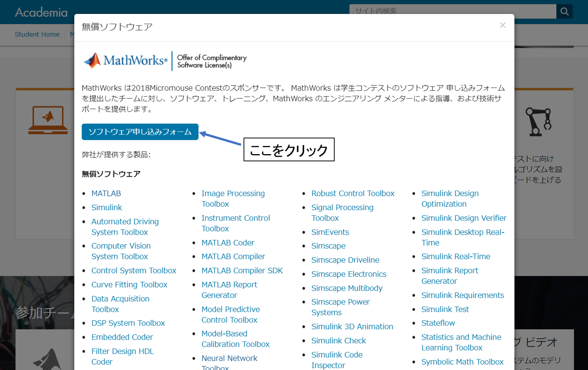Open Simulink Test link
This screenshot has height=370, width=588.
pos(445,309)
